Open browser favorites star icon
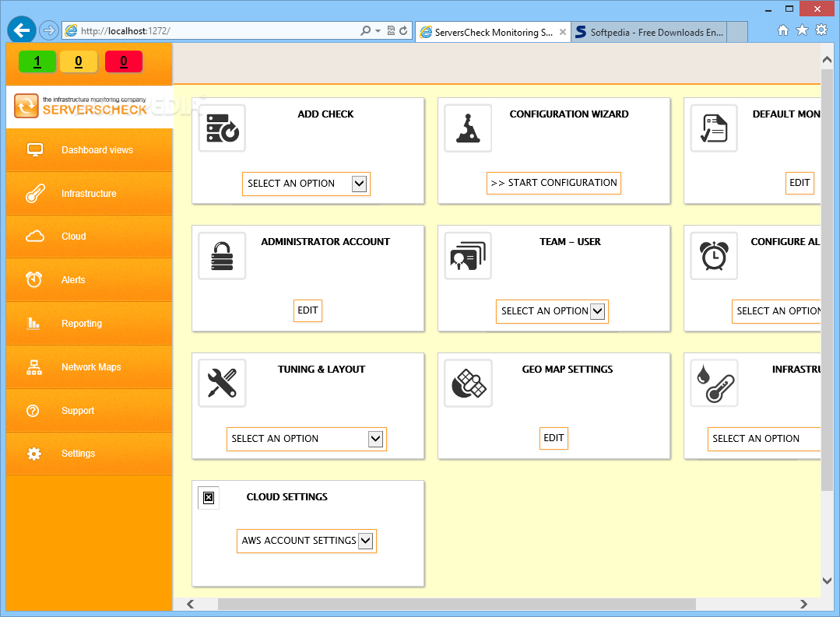This screenshot has height=617, width=840. 802,30
